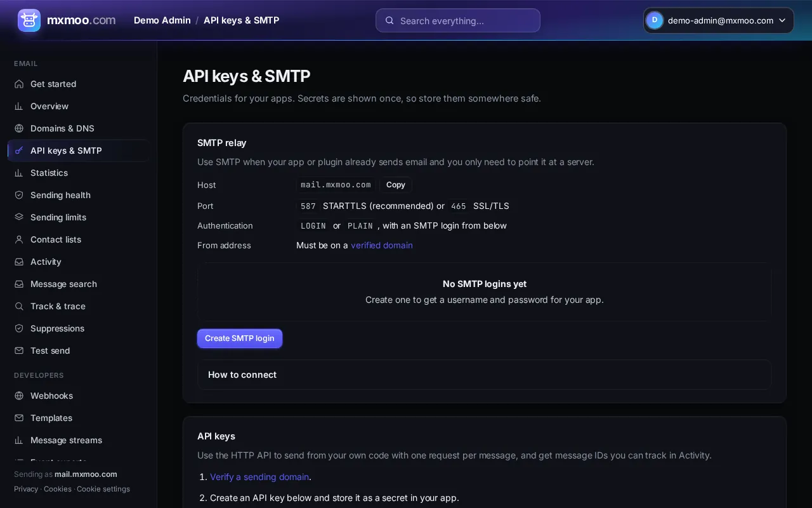Viewport: 812px width, 508px height.
Task: Click the Webhooks globe icon
Action: tap(19, 396)
